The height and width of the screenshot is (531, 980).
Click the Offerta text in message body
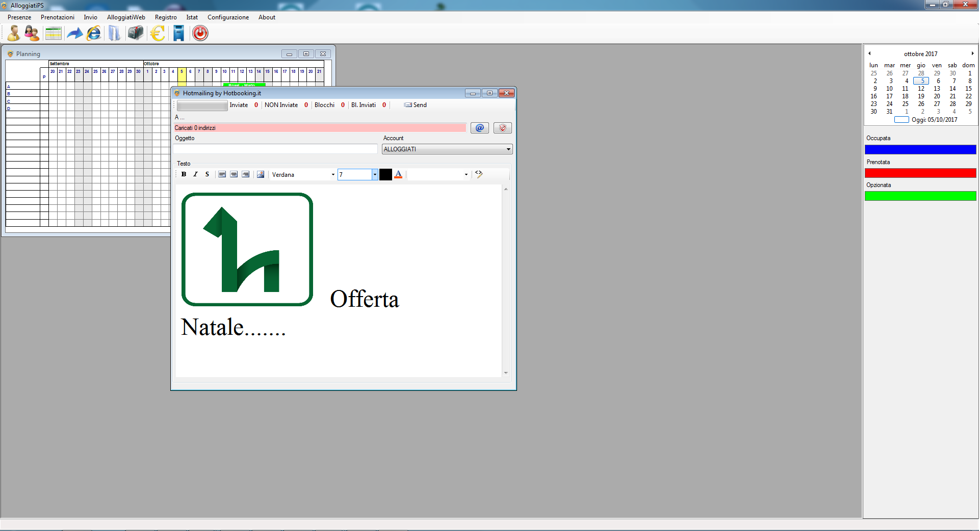click(365, 299)
